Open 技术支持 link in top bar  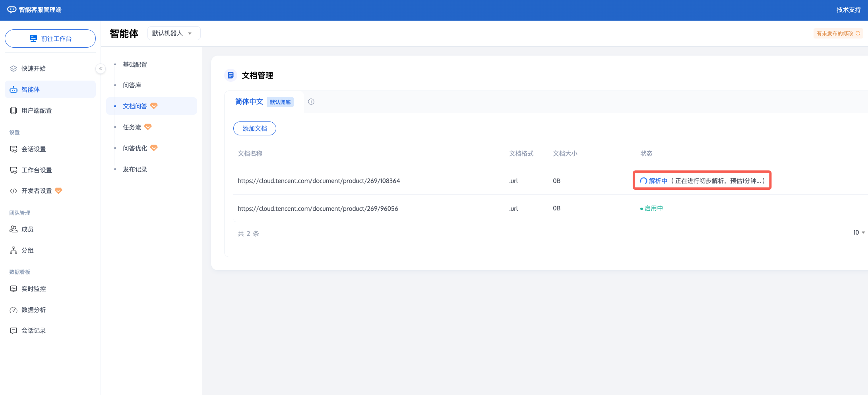[848, 10]
